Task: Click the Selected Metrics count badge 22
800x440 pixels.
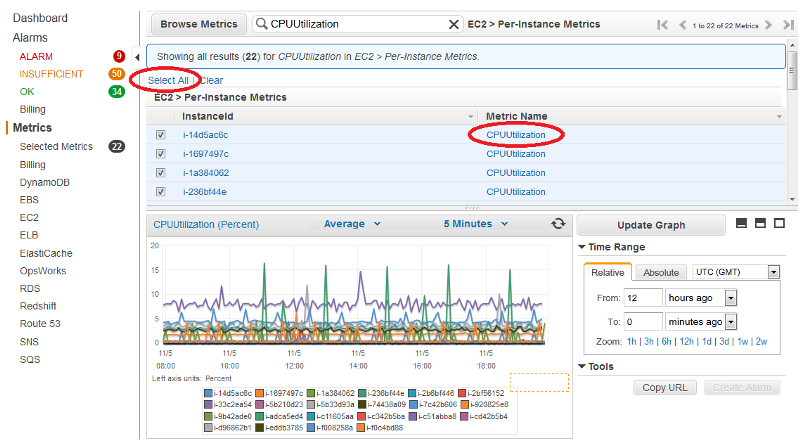Action: 117,146
